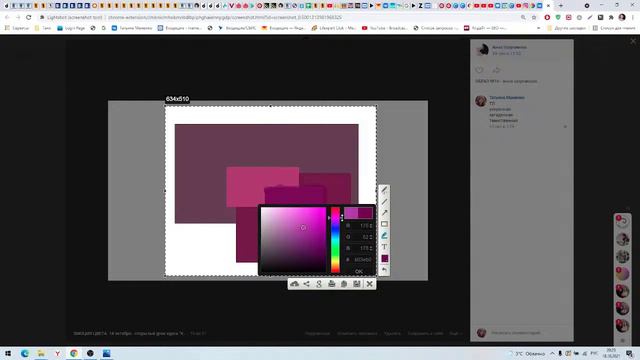The width and height of the screenshot is (640, 360).
Task: Open the top chat avatar in sidebar
Action: 622,221
